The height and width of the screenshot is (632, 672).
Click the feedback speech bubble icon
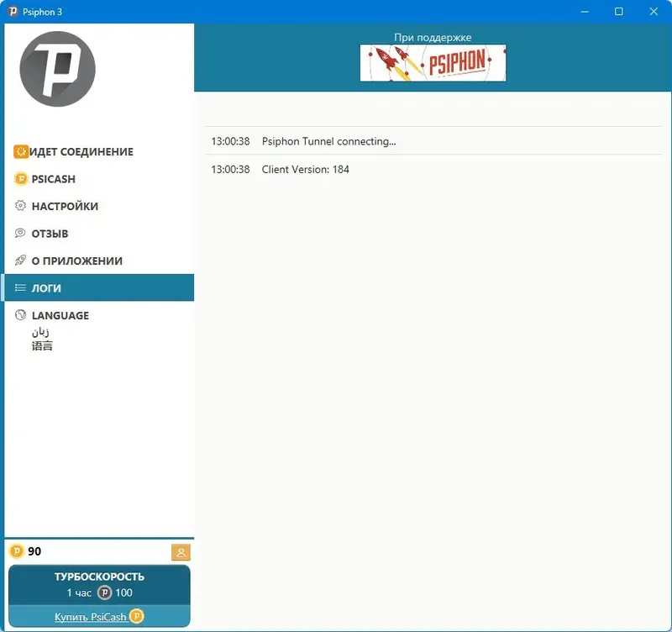pyautogui.click(x=20, y=234)
